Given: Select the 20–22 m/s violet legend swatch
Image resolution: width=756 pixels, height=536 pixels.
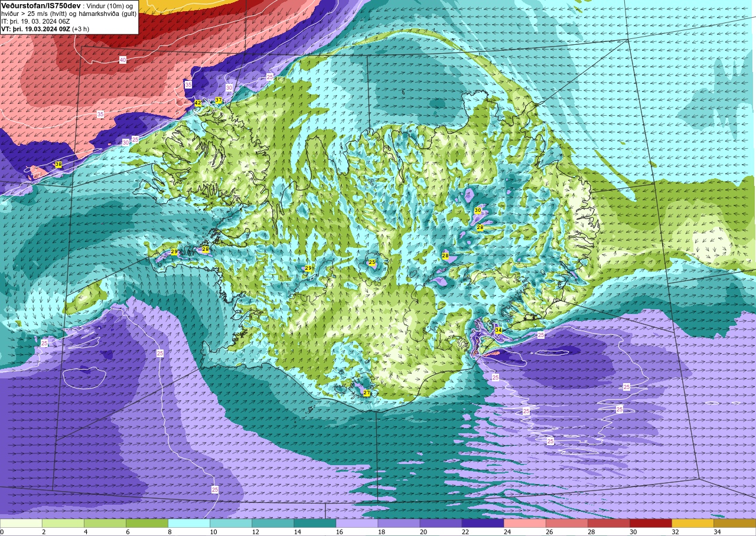Looking at the screenshot, I should pos(441,523).
